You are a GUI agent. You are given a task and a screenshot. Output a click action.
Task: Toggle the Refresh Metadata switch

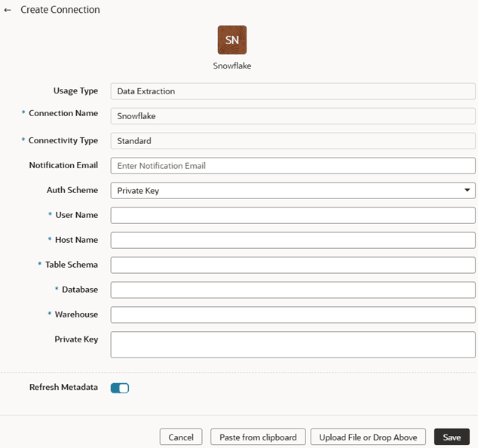pyautogui.click(x=120, y=388)
